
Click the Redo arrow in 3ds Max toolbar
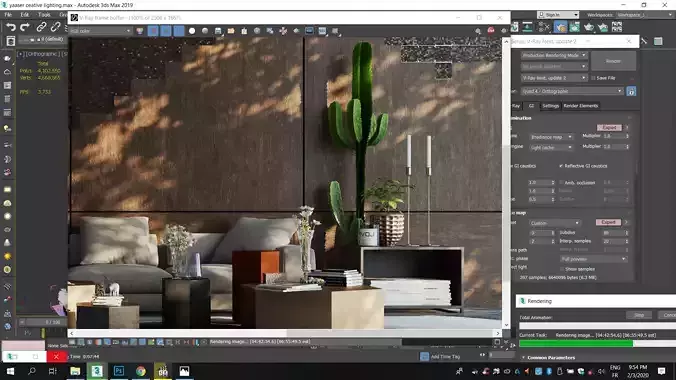(25, 27)
